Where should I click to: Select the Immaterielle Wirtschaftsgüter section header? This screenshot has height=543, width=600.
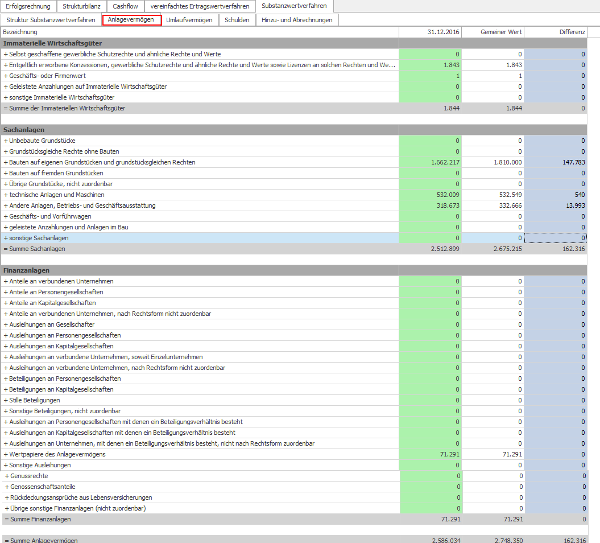(x=294, y=43)
